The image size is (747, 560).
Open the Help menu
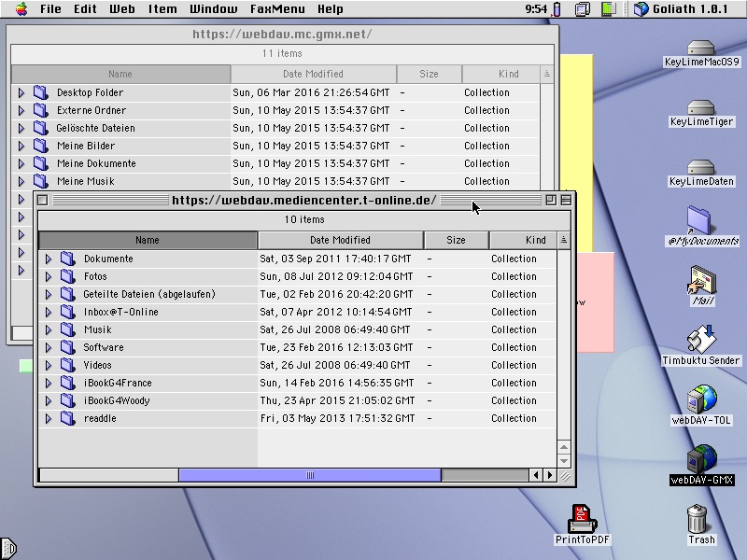tap(331, 9)
